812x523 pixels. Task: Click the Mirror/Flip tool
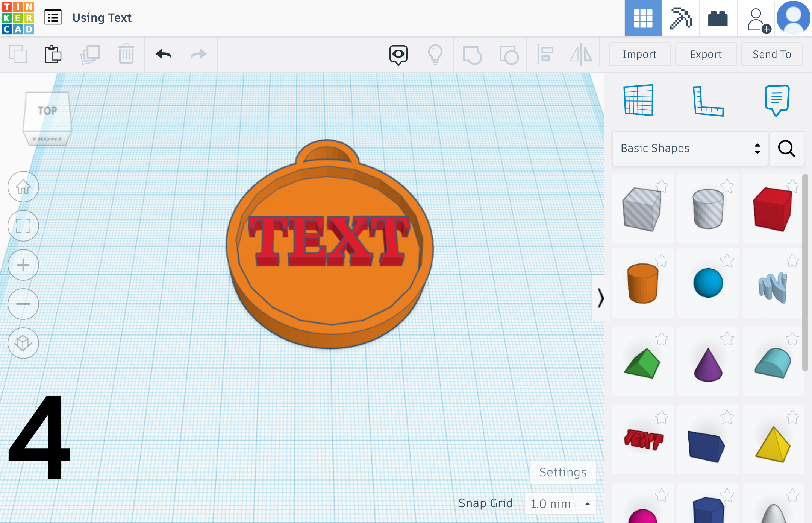[581, 55]
